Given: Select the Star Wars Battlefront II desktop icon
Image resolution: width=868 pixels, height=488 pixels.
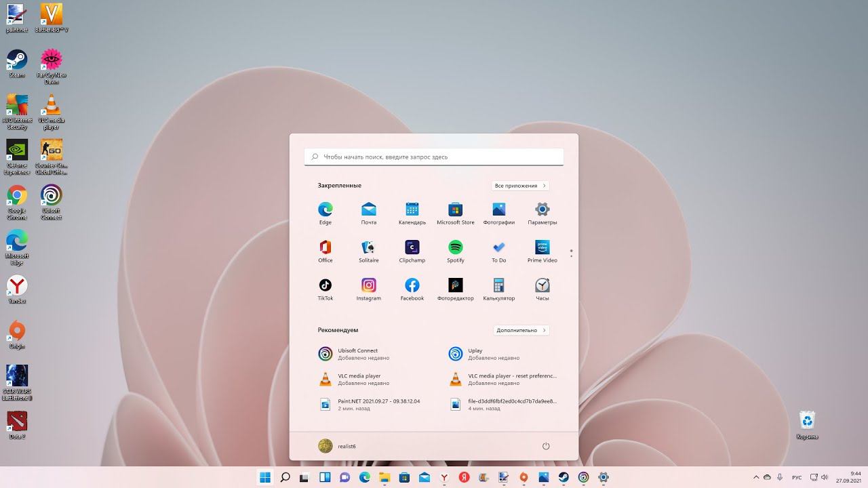Looking at the screenshot, I should point(17,384).
